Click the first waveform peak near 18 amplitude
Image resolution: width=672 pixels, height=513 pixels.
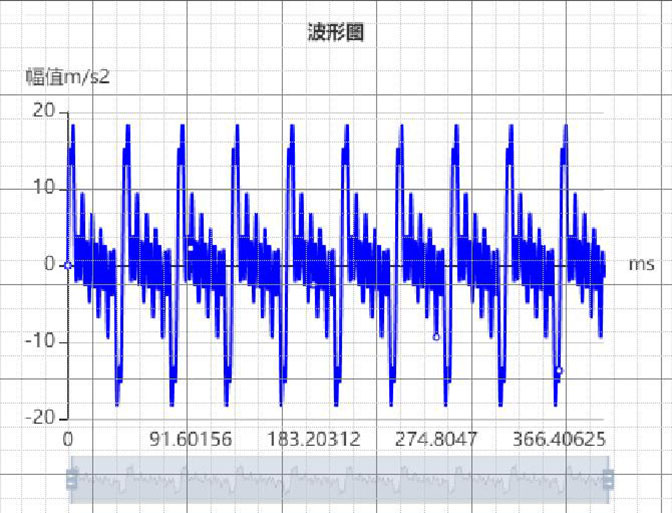point(73,127)
